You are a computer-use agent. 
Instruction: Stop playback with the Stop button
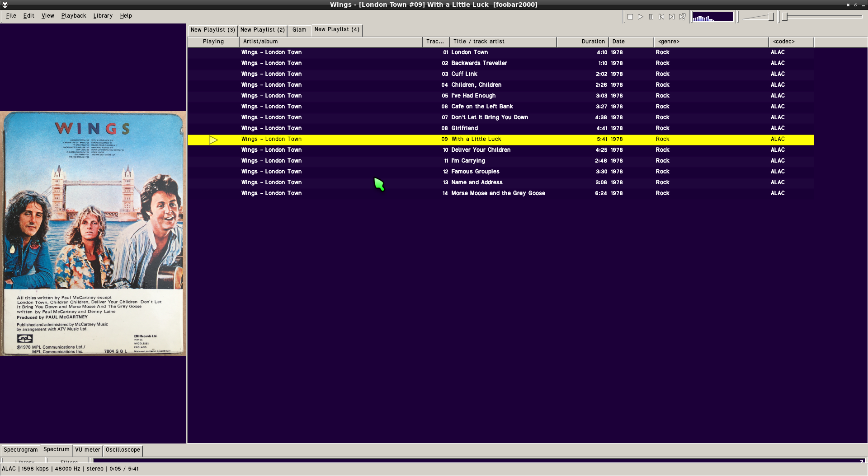coord(630,17)
